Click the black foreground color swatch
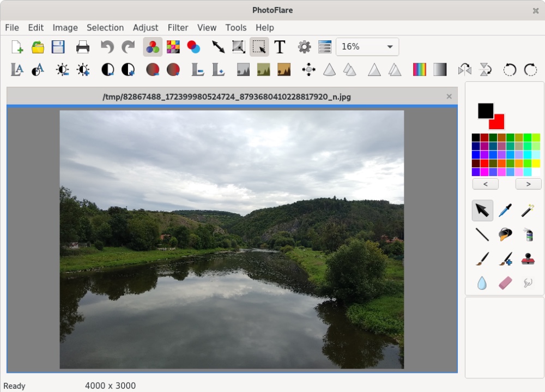The height and width of the screenshot is (392, 545). 485,110
